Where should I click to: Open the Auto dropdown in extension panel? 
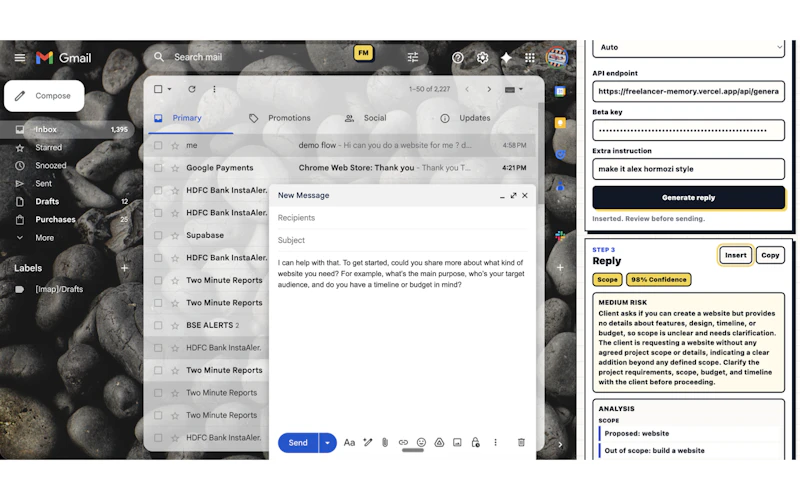pyautogui.click(x=688, y=47)
